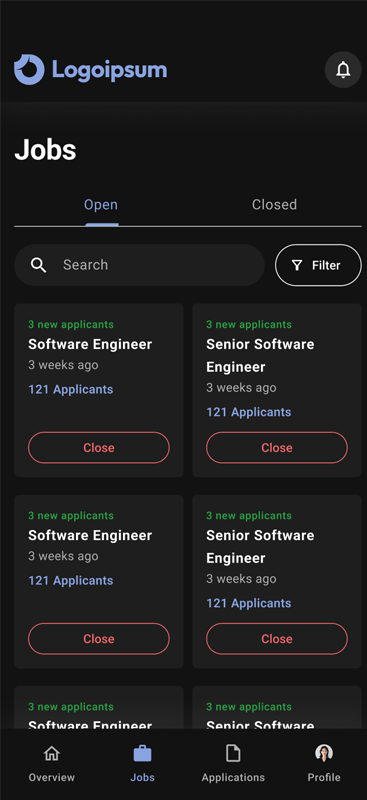367x800 pixels.
Task: Click the funnel icon in Filter button
Action: pyautogui.click(x=297, y=265)
